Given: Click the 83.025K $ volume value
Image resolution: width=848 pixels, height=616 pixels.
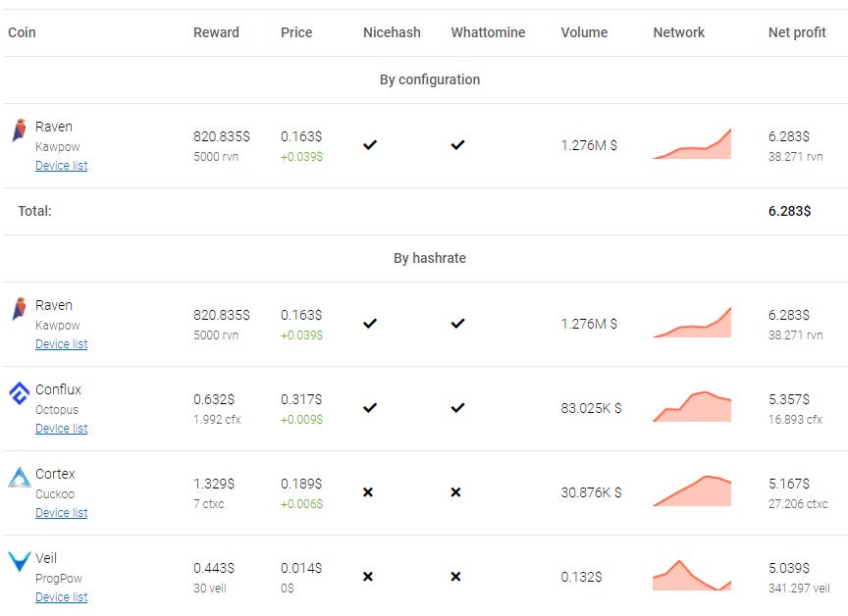Looking at the screenshot, I should pyautogui.click(x=591, y=408).
